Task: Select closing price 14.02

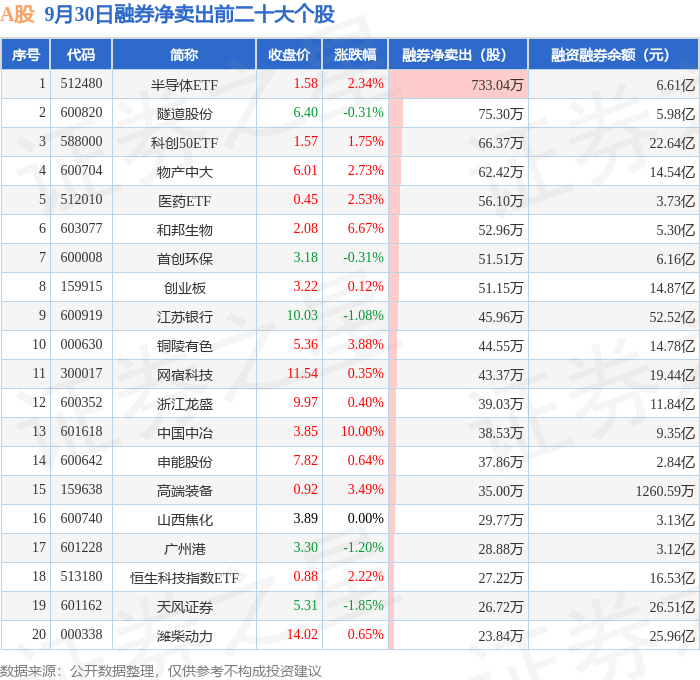Action: tap(302, 635)
